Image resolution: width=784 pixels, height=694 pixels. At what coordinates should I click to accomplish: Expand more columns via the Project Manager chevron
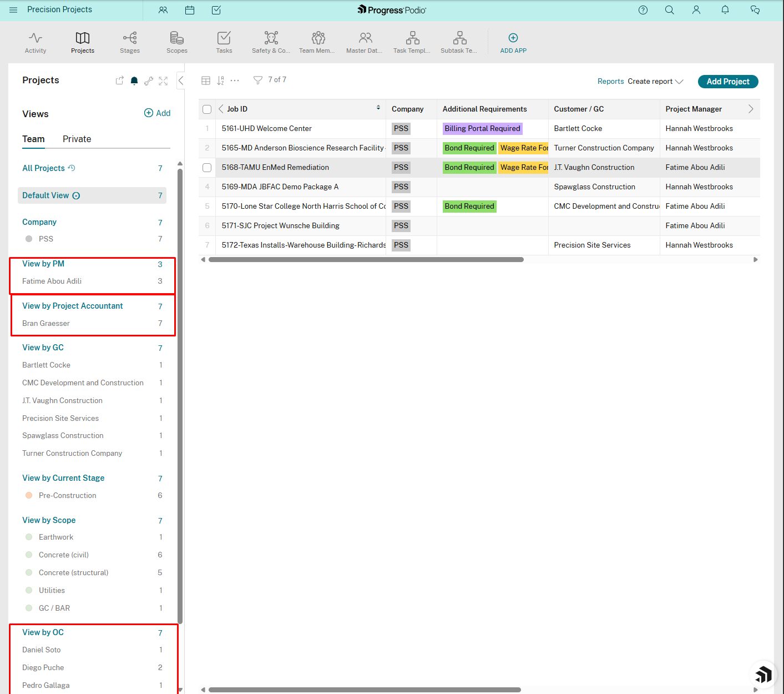tap(751, 109)
